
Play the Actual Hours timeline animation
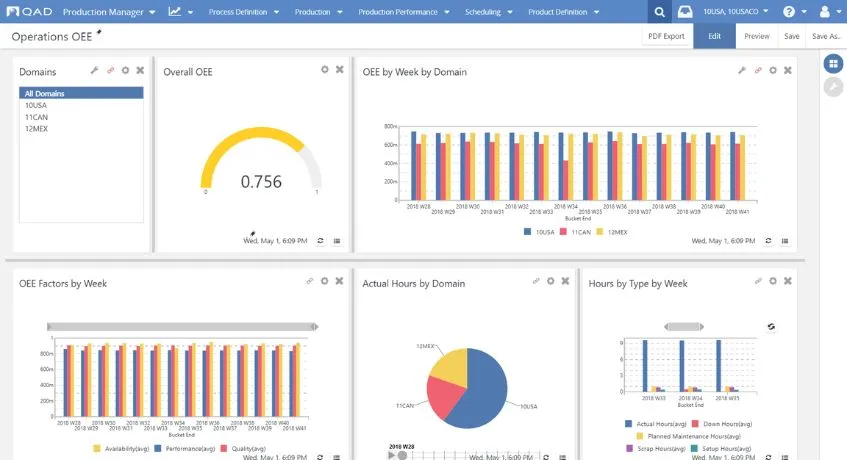pyautogui.click(x=392, y=456)
